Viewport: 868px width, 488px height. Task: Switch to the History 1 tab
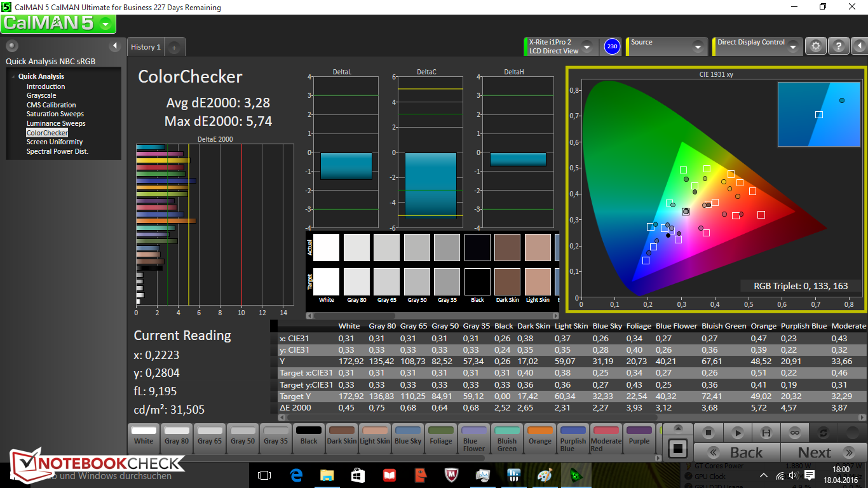pos(146,47)
